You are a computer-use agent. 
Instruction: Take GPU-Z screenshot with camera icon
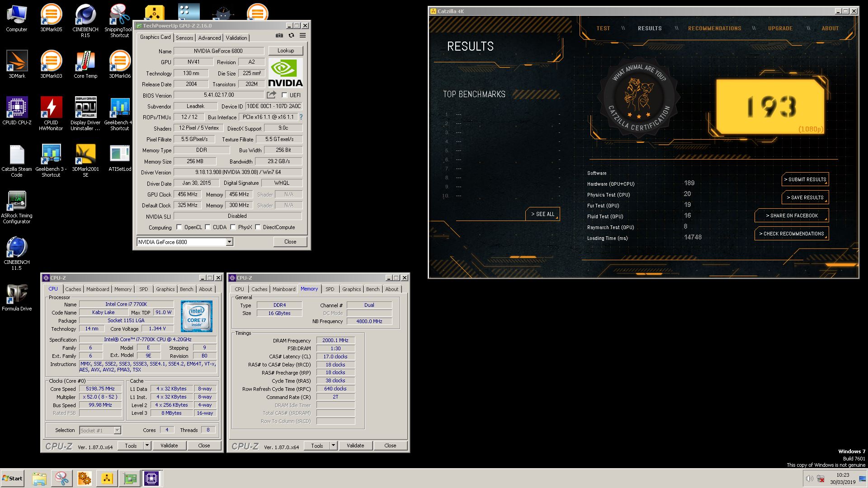[x=279, y=36]
